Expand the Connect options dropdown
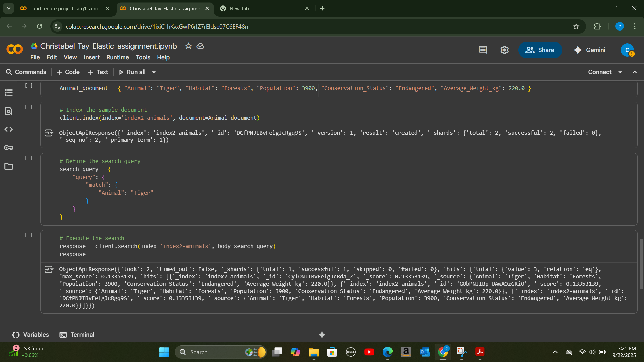This screenshot has width=644, height=362. pos(620,72)
